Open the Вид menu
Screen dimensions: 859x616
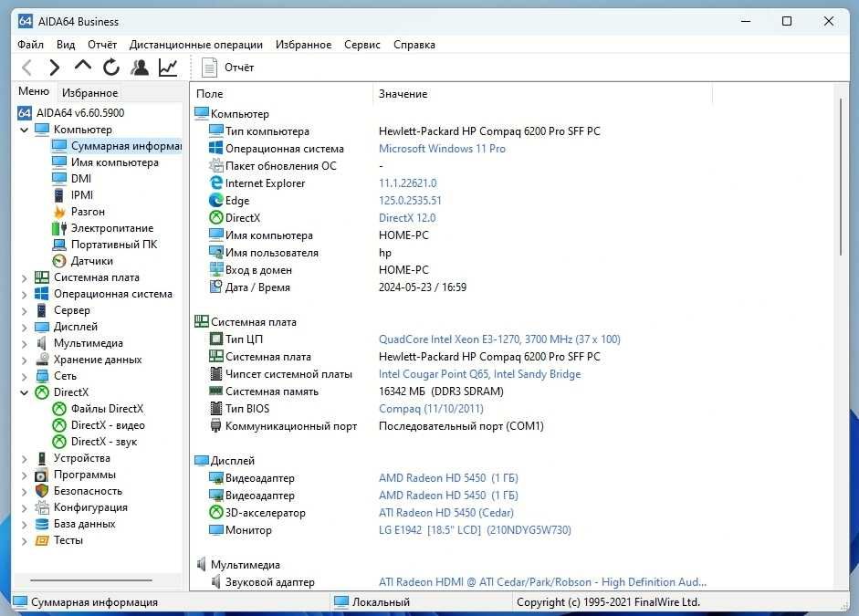(66, 45)
